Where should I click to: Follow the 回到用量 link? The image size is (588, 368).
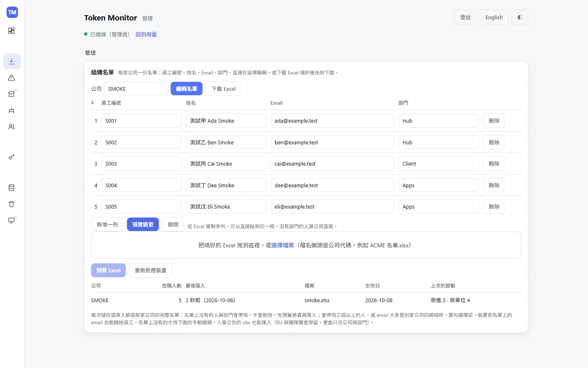click(146, 34)
